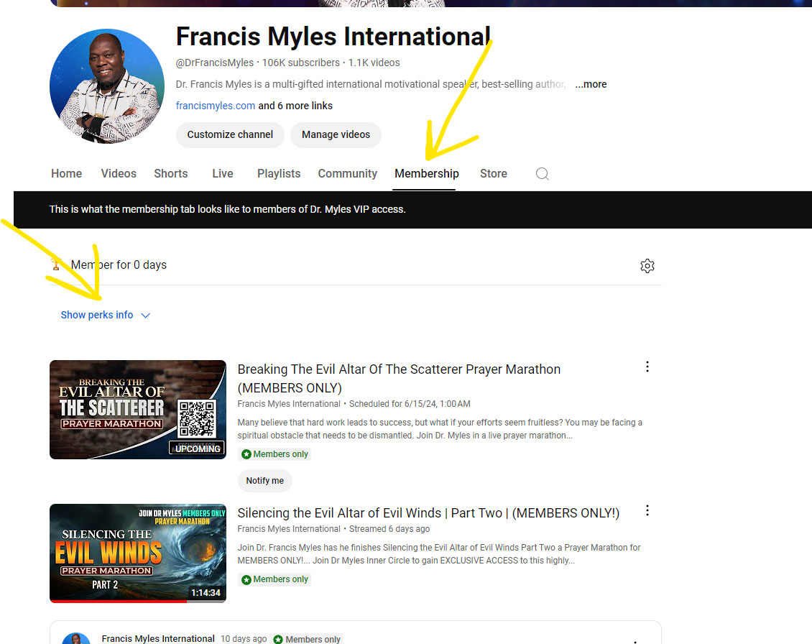812x644 pixels.
Task: Click 'Scheduled for 6/15/24, 1:00 AM' text
Action: [410, 404]
